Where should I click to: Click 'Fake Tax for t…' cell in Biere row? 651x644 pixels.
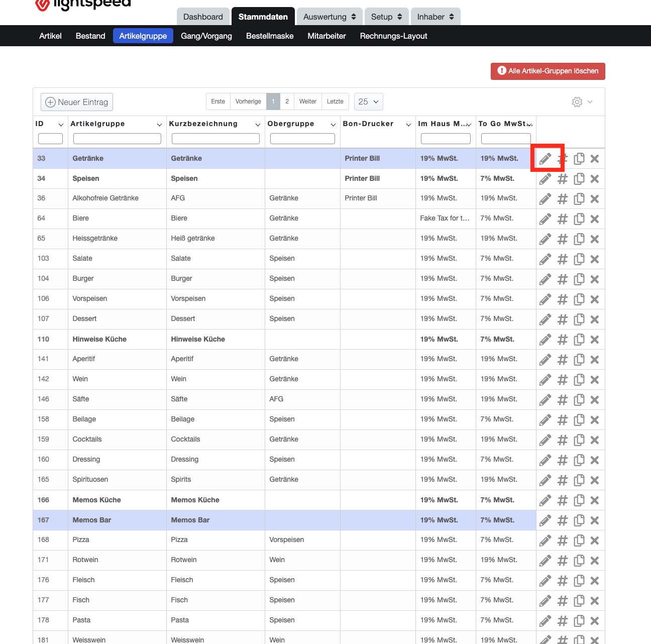445,218
